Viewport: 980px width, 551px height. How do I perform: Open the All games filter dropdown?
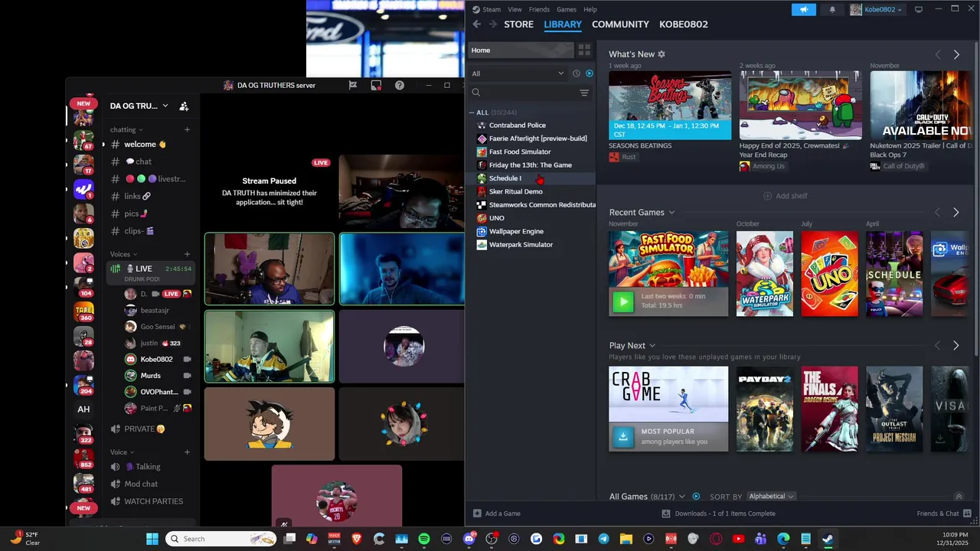[x=518, y=73]
